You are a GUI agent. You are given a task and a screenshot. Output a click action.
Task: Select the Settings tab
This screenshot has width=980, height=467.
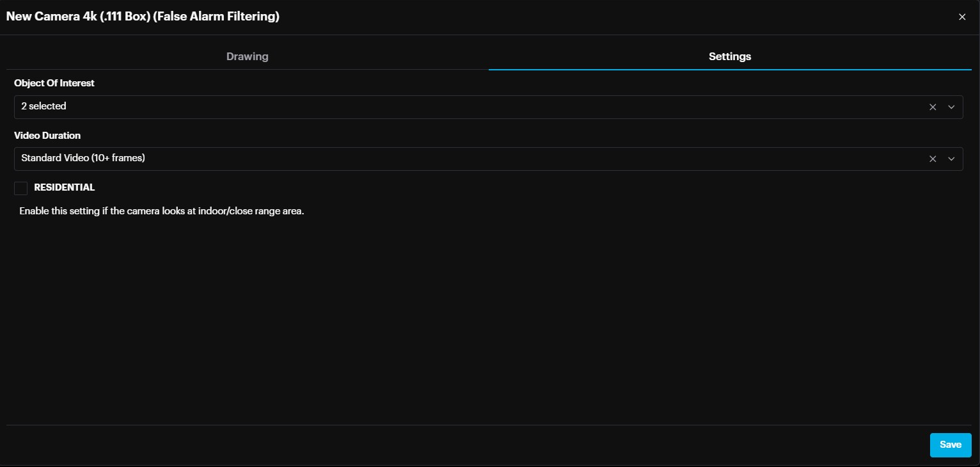coord(729,56)
